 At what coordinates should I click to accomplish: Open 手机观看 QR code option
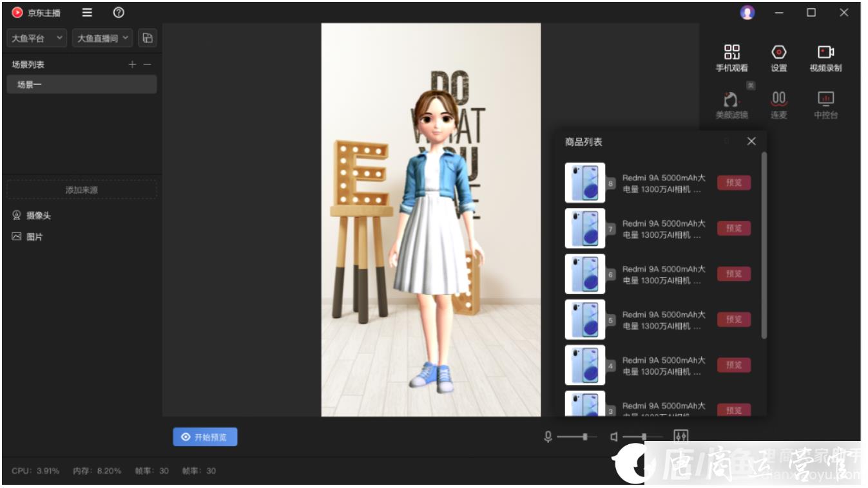pos(732,58)
